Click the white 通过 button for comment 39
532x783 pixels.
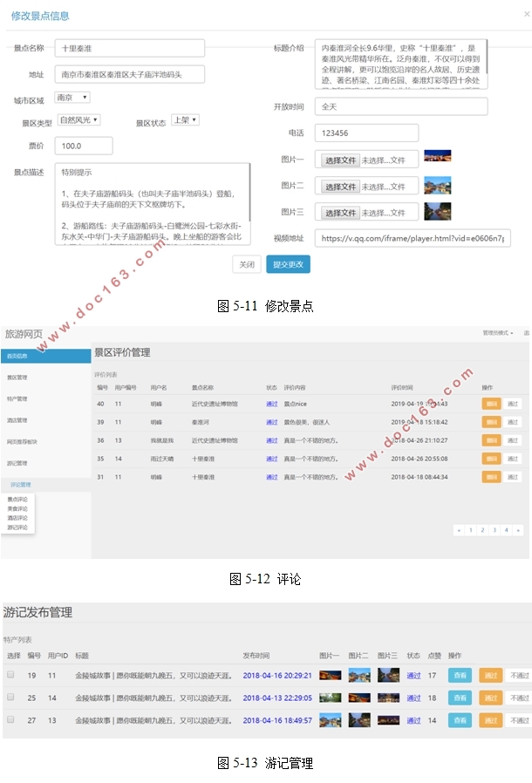coord(513,422)
